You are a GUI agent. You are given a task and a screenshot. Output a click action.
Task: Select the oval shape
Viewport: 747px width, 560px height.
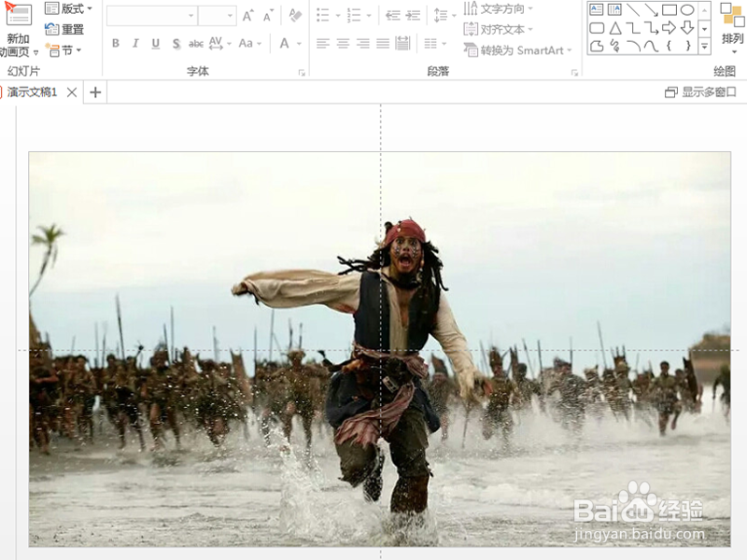[x=687, y=9]
